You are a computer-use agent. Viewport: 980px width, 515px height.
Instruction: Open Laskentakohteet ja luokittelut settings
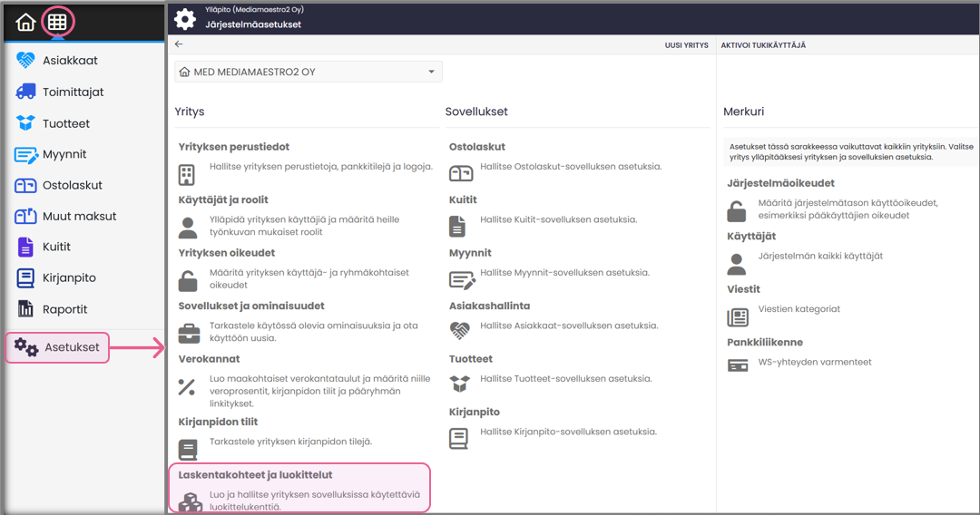click(x=255, y=474)
